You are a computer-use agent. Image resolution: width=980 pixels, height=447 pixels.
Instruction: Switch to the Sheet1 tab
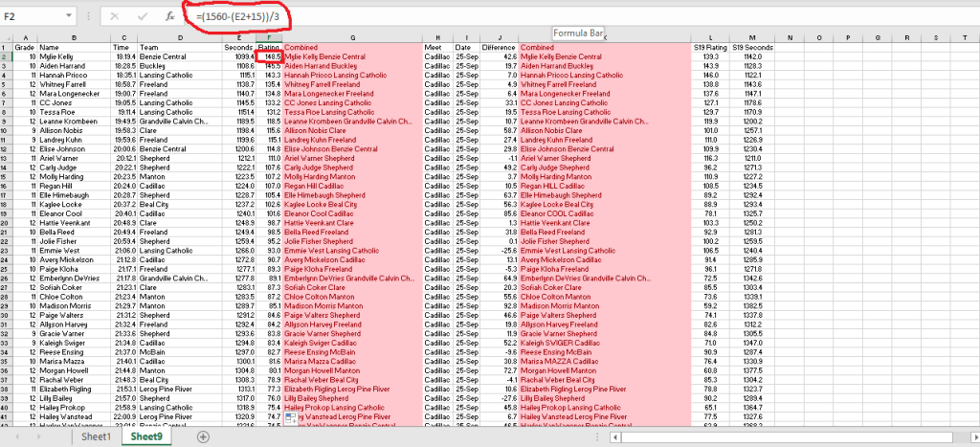click(96, 436)
